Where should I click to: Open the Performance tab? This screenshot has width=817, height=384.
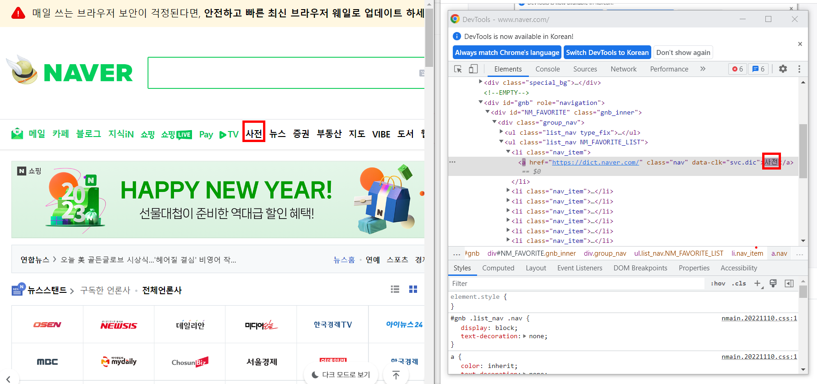click(669, 69)
